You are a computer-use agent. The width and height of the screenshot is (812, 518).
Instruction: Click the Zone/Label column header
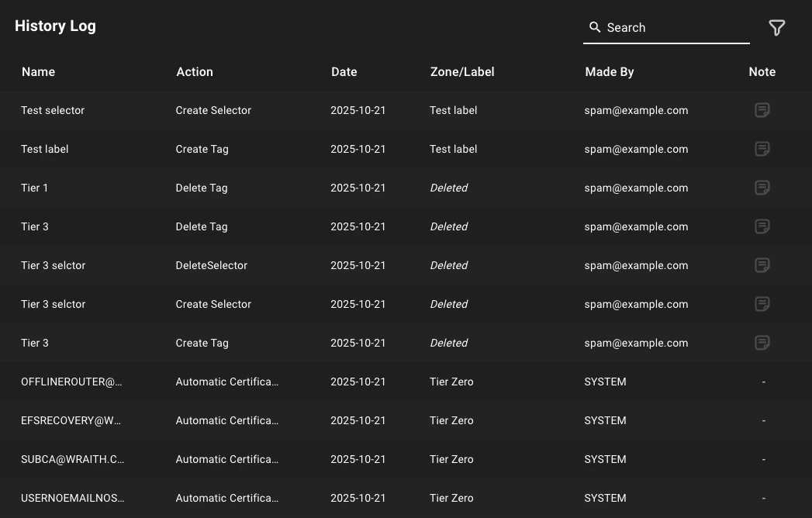(x=462, y=72)
